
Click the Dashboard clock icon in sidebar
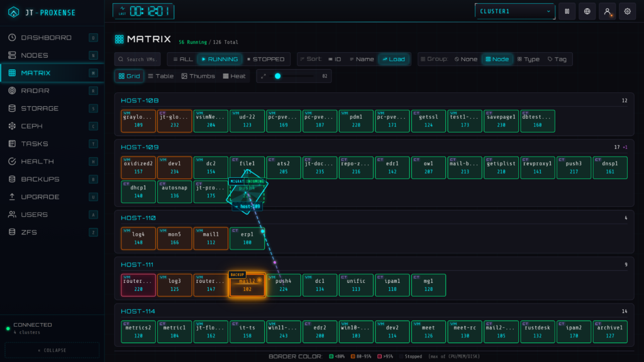(x=12, y=38)
